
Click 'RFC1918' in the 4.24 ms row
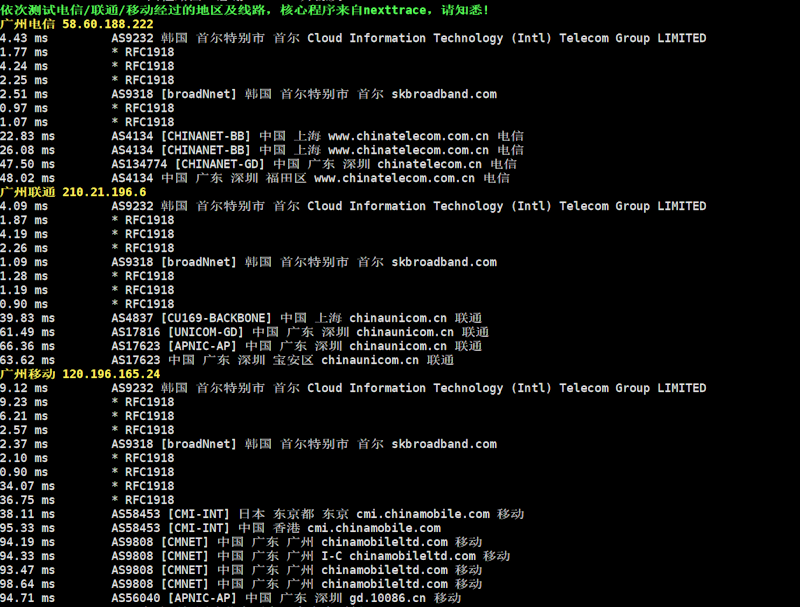pos(149,66)
